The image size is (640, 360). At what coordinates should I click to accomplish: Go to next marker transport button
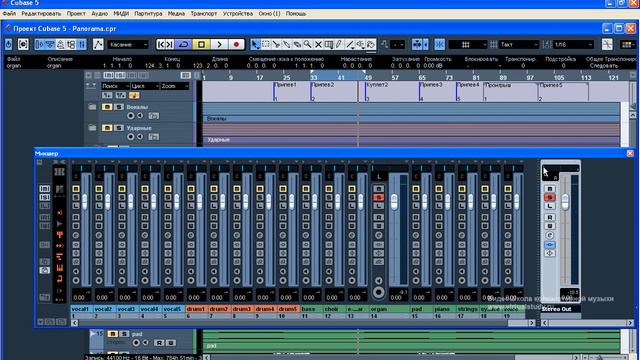pos(170,44)
